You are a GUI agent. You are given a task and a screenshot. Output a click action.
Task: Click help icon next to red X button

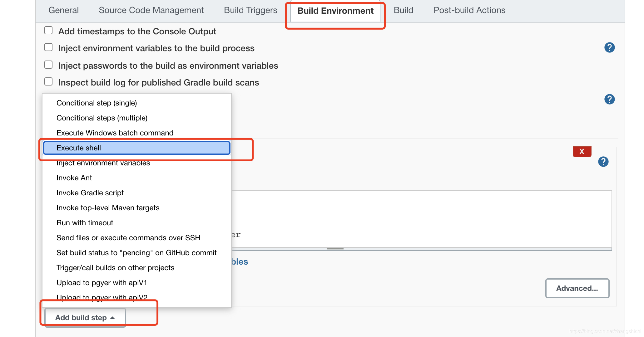coord(603,162)
